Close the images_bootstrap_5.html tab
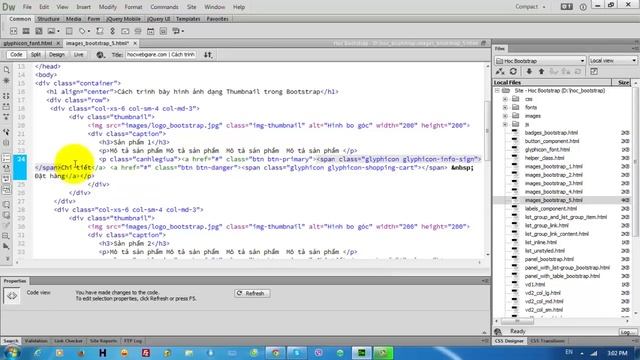Image resolution: width=640 pixels, height=360 pixels. point(135,43)
